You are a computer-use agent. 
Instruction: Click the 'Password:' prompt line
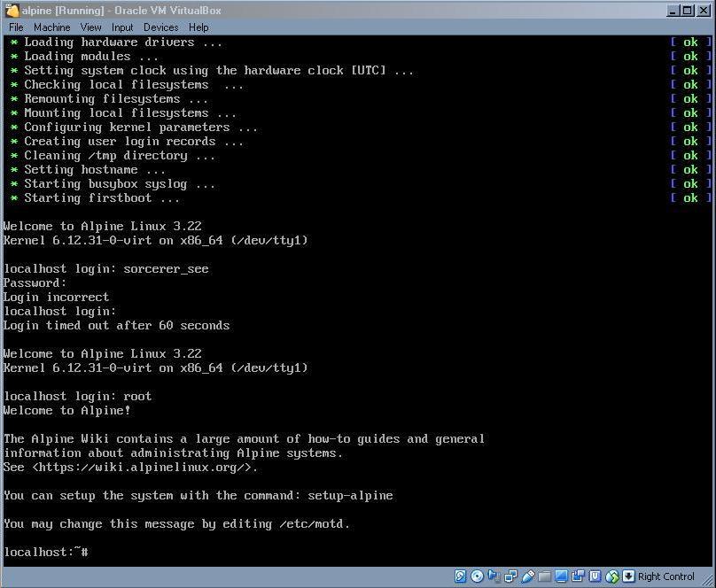(35, 282)
